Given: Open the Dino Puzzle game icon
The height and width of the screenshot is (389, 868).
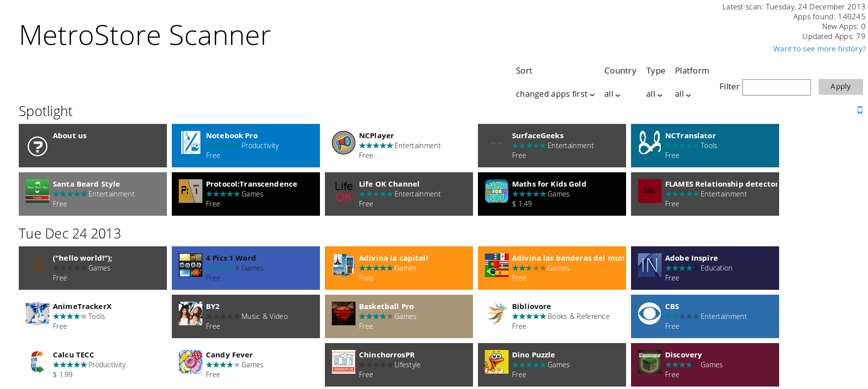Looking at the screenshot, I should point(497,362).
